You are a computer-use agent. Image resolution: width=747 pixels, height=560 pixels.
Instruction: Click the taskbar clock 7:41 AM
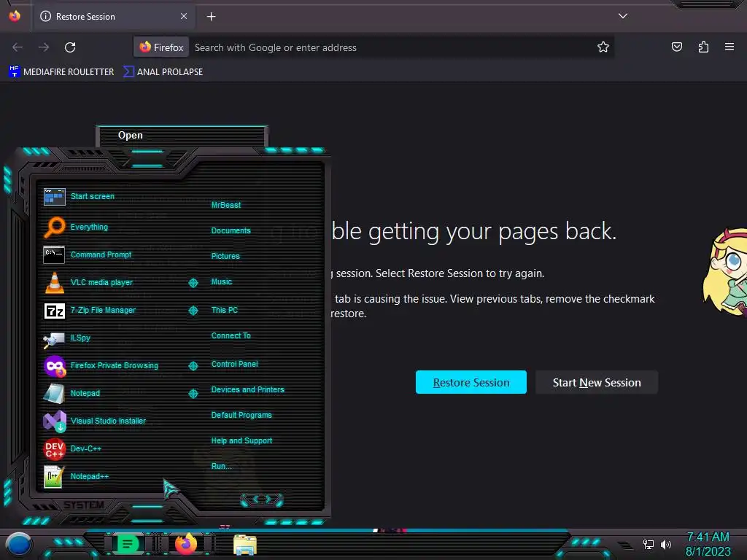708,537
